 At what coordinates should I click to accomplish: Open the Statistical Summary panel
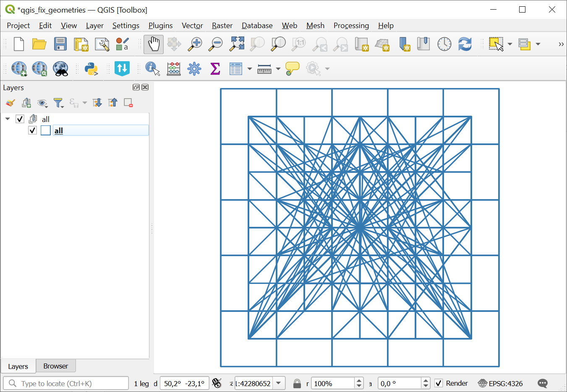(215, 68)
